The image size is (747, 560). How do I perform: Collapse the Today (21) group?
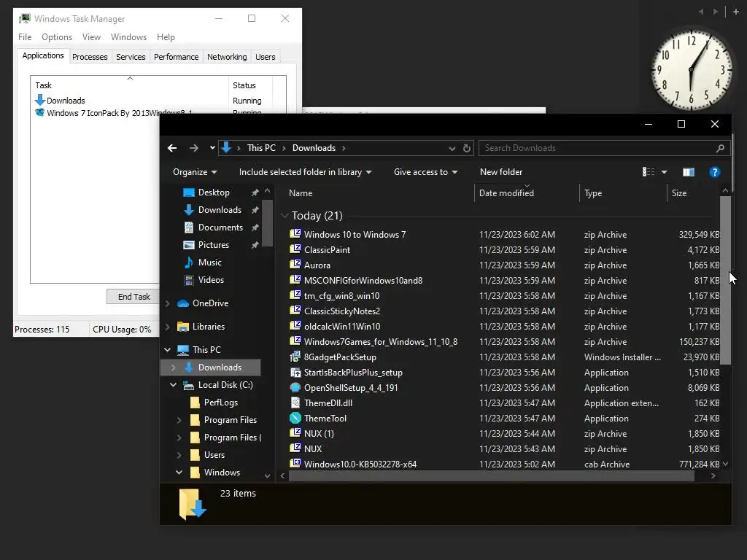point(285,216)
